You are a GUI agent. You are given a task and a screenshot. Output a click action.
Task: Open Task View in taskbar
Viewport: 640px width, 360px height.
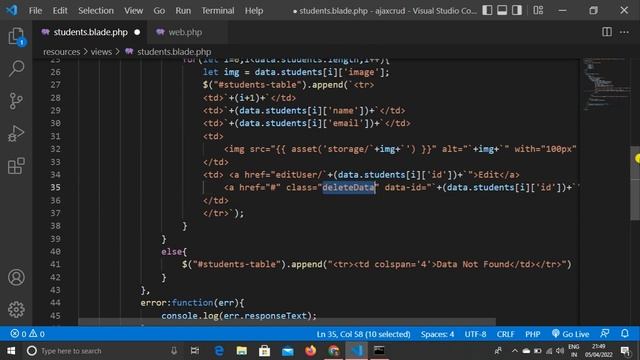pyautogui.click(x=195, y=351)
